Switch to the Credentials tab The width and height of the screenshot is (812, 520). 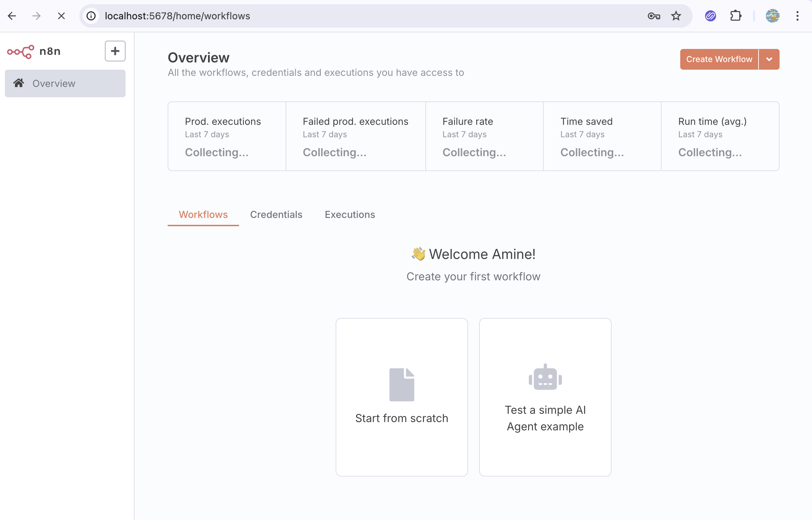[x=276, y=214]
